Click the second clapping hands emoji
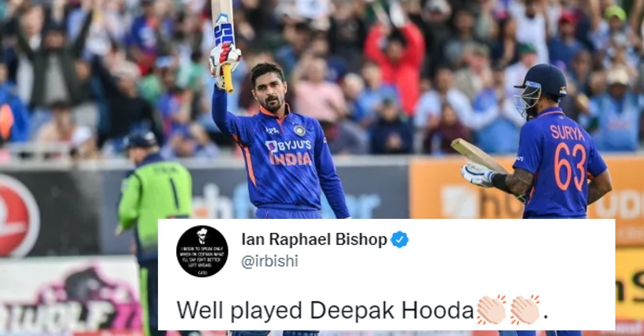 coord(525,309)
